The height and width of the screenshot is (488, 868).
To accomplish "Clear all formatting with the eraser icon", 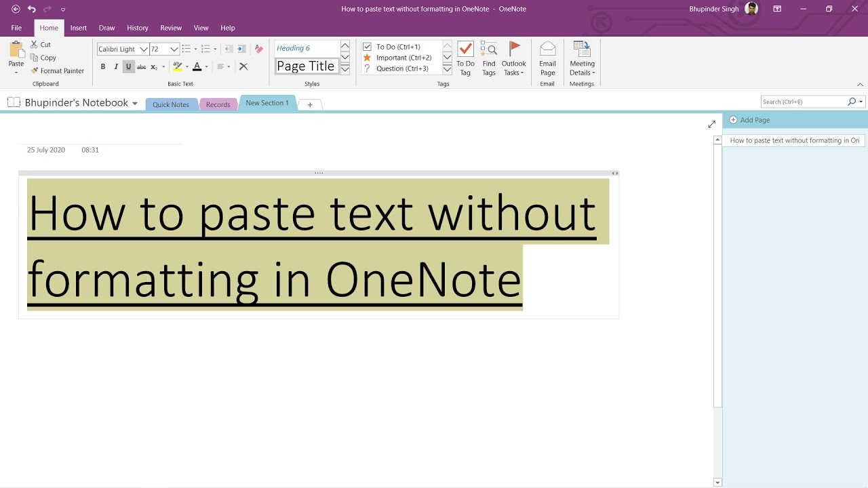I will [x=258, y=49].
